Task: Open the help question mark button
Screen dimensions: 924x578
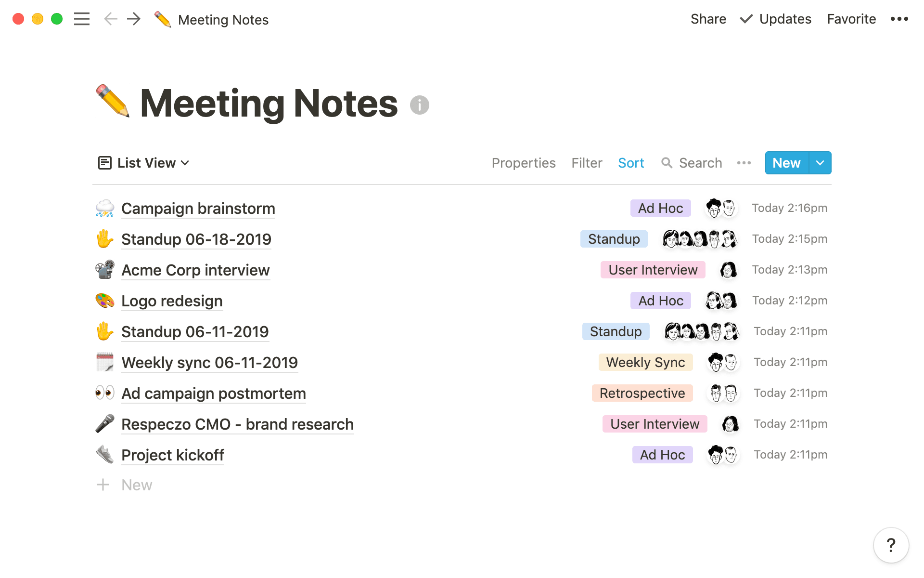Action: [891, 545]
